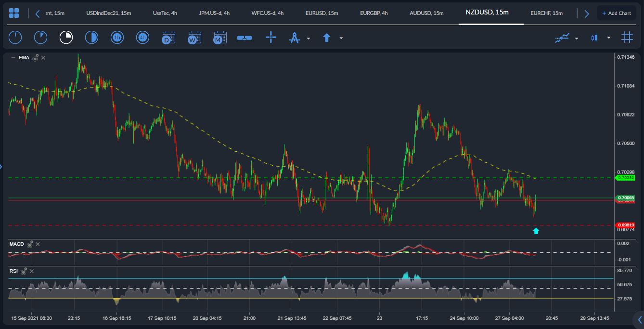Expand the arrow marker dropdown
This screenshot has width=644, height=329.
tap(341, 38)
